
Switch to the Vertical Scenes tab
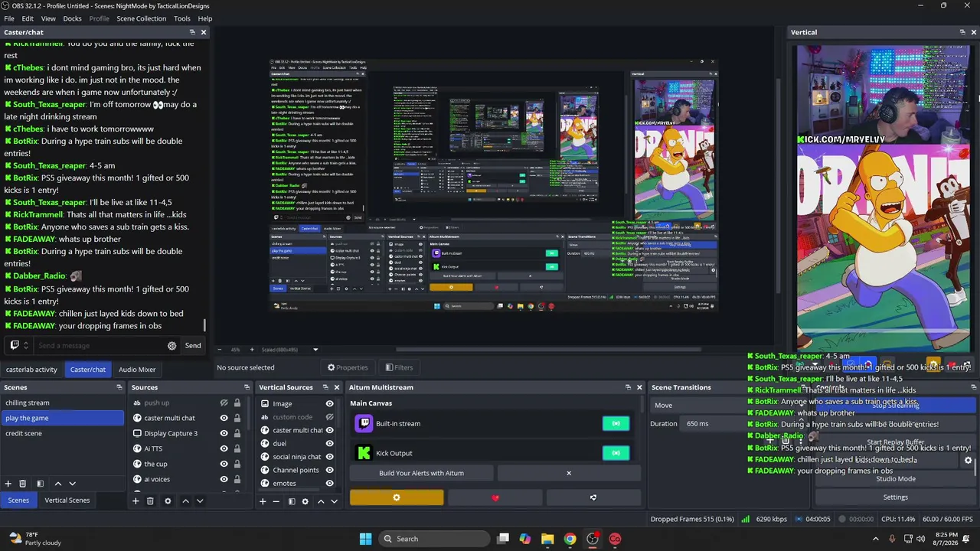pos(67,500)
